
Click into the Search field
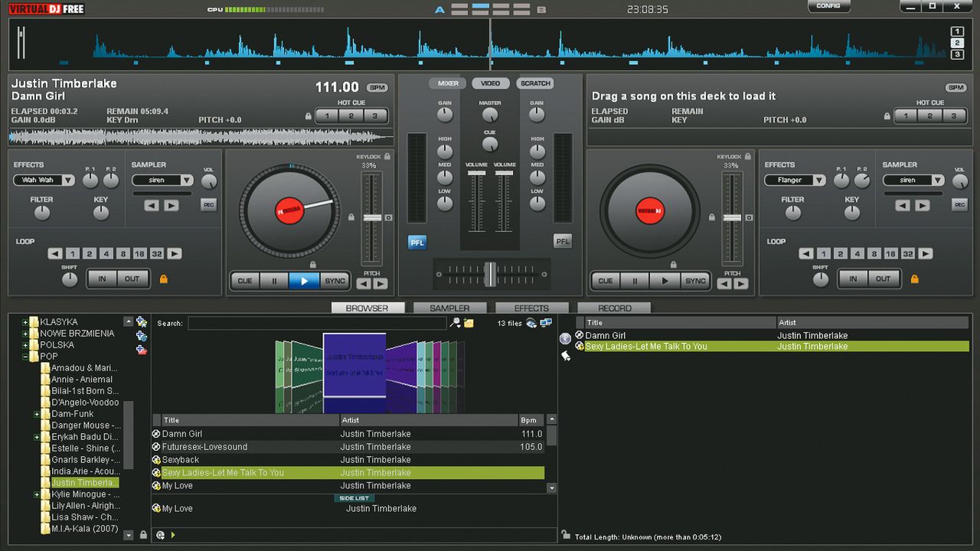(x=317, y=324)
